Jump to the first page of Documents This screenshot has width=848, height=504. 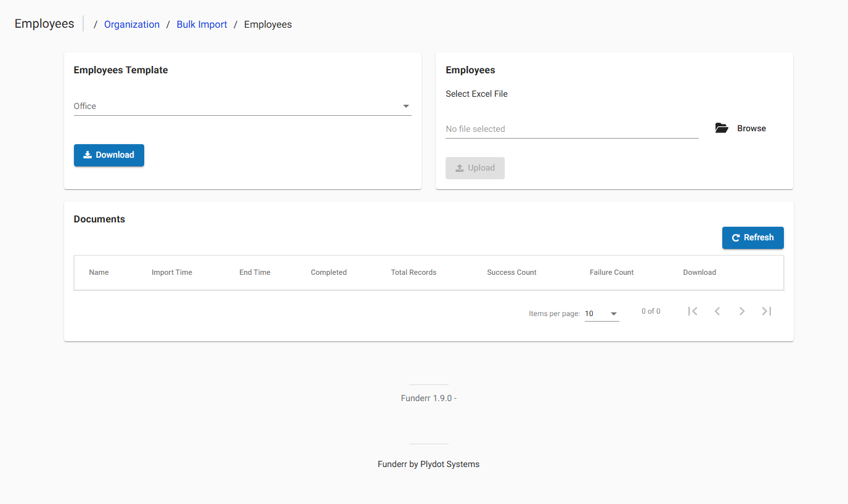tap(693, 311)
